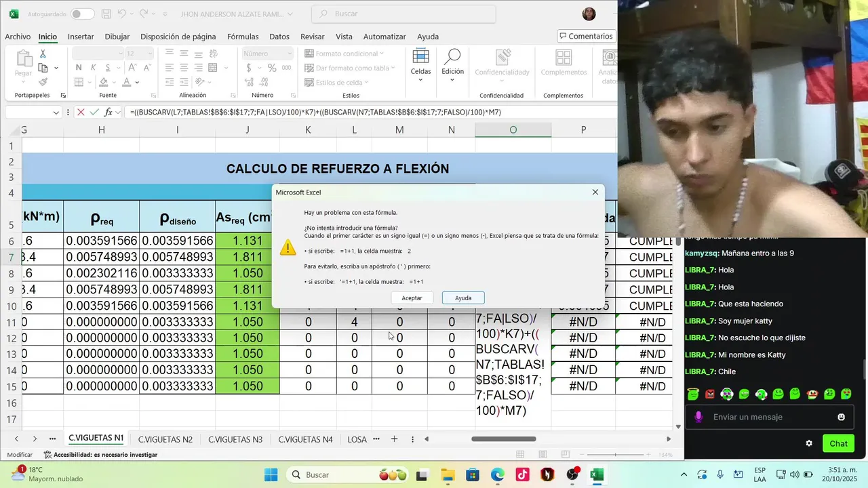
Task: Open the Revisar ribbon tab
Action: pyautogui.click(x=313, y=37)
